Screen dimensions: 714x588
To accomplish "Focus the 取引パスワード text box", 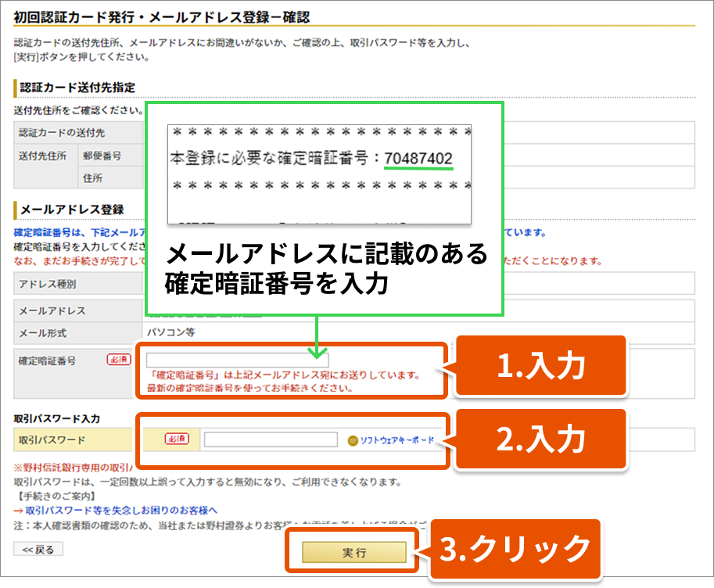I will [270, 439].
